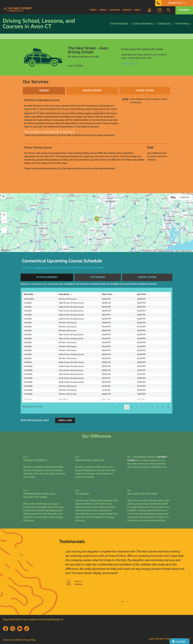Viewport: 193px width, 644px height.
Task: Click the green ROADMAP button
Action: (184, 10)
